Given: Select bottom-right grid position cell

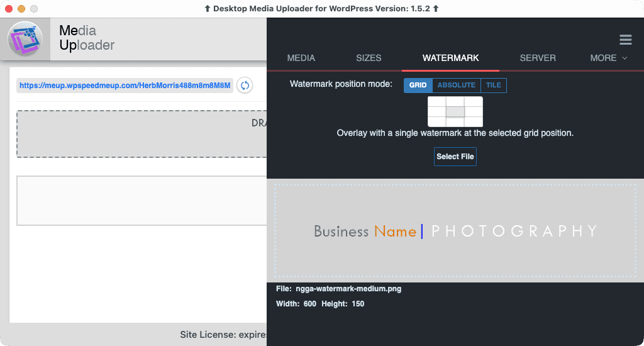Looking at the screenshot, I should pyautogui.click(x=474, y=121).
